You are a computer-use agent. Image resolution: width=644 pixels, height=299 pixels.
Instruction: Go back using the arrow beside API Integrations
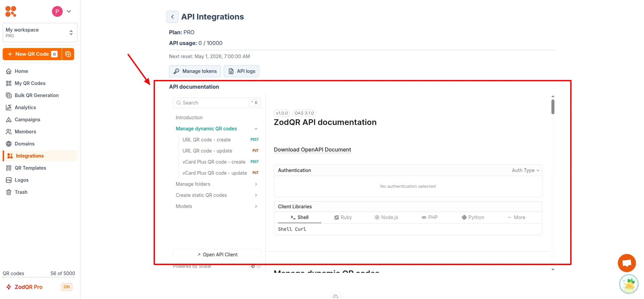(172, 17)
